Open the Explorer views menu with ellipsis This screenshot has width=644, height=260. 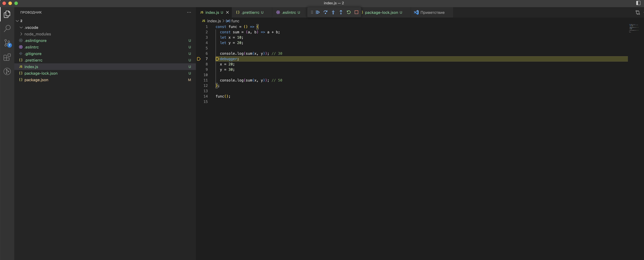189,12
